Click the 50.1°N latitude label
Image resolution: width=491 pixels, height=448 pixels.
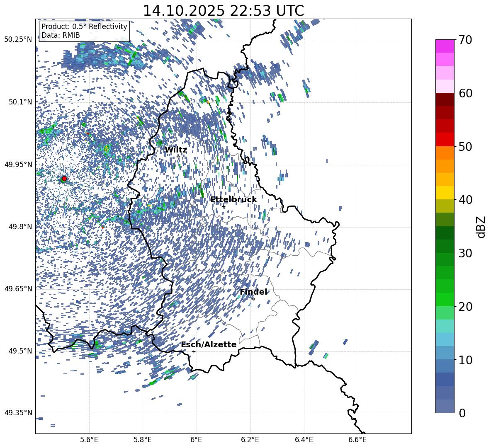pyautogui.click(x=21, y=102)
